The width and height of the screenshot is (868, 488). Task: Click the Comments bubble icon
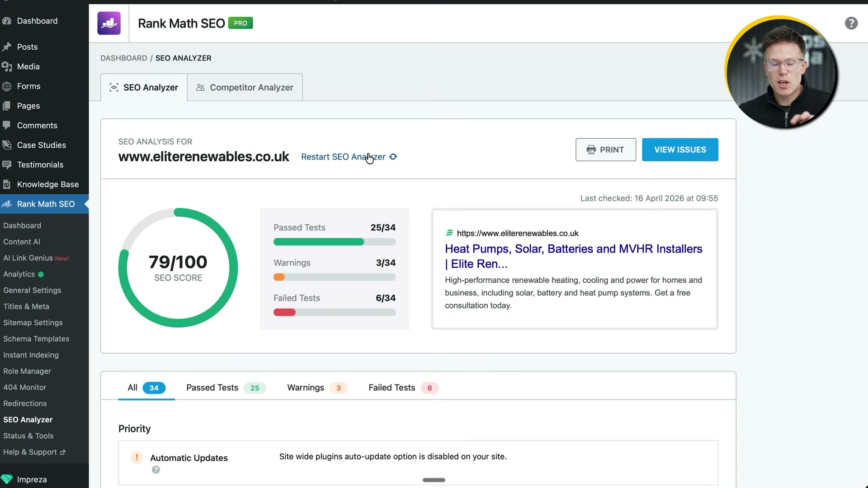(7, 125)
